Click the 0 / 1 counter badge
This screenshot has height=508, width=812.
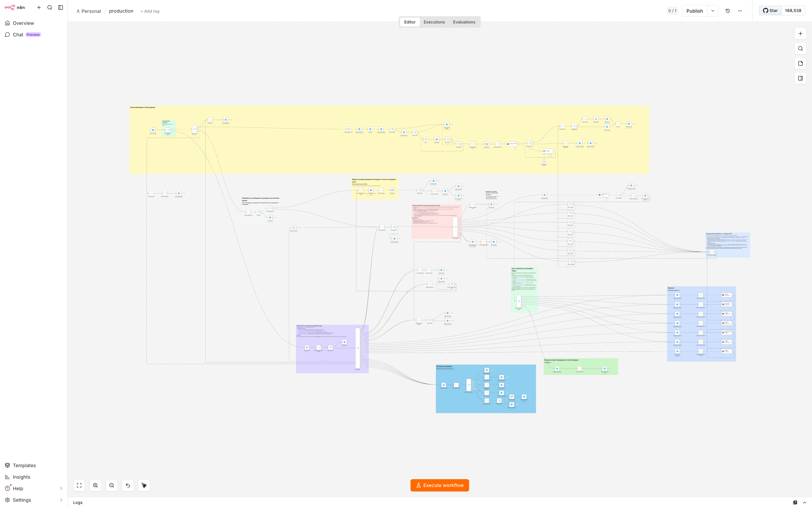coord(672,11)
